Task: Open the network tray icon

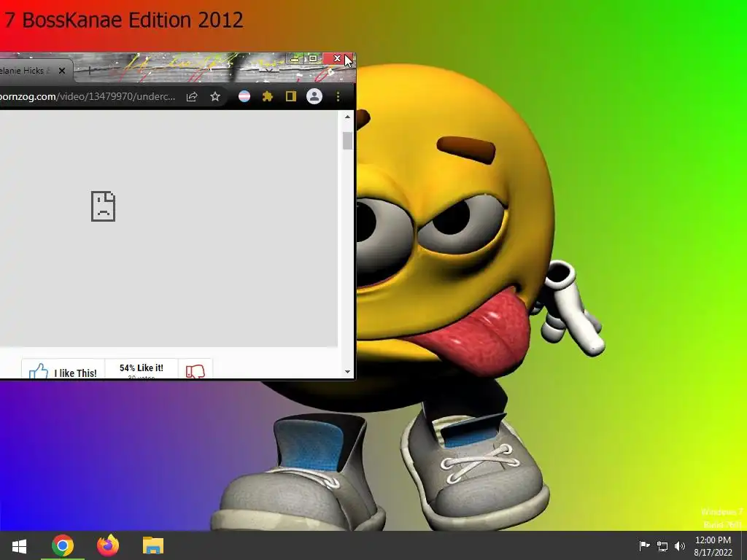Action: 662,545
